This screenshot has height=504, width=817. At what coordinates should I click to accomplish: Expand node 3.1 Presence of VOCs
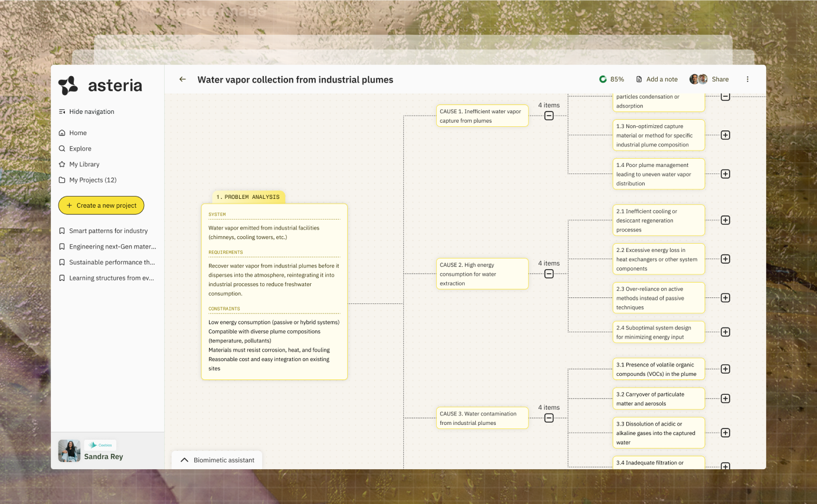pyautogui.click(x=726, y=369)
